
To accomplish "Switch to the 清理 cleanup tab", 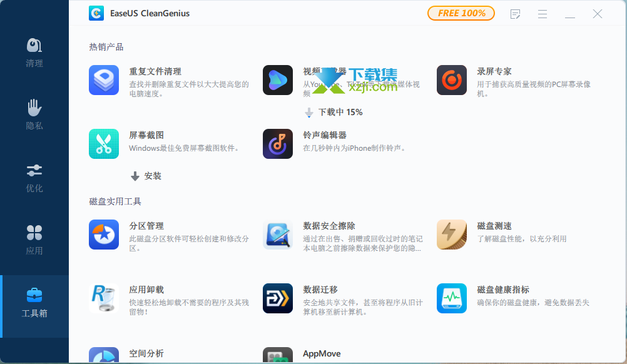I will click(34, 53).
